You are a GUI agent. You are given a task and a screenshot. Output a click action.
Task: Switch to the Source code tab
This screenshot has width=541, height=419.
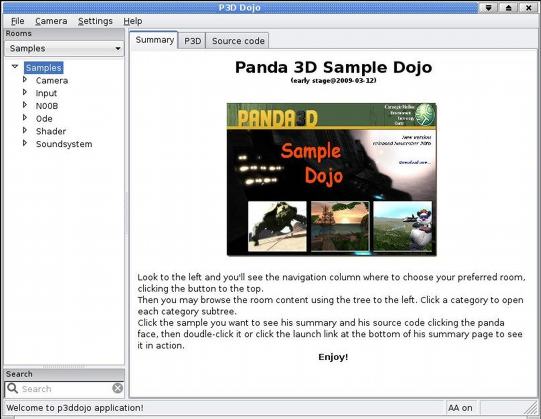[238, 41]
